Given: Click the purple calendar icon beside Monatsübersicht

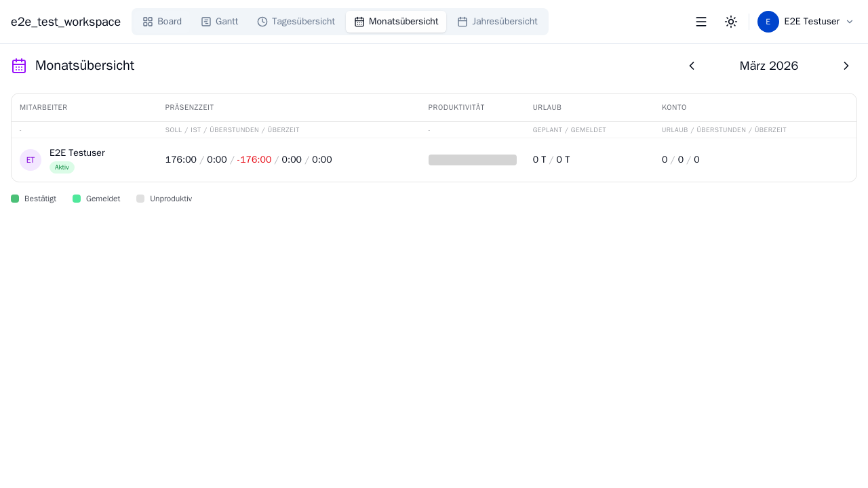Looking at the screenshot, I should pos(19,66).
